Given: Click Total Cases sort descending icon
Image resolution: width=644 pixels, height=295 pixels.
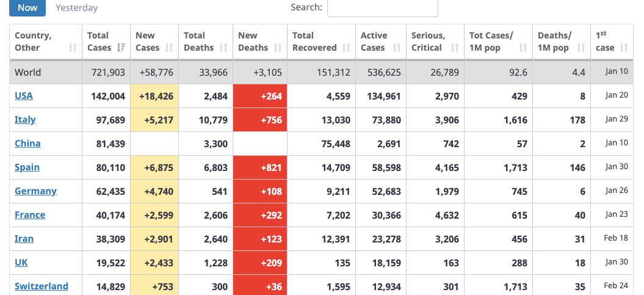Looking at the screenshot, I should click(x=121, y=48).
